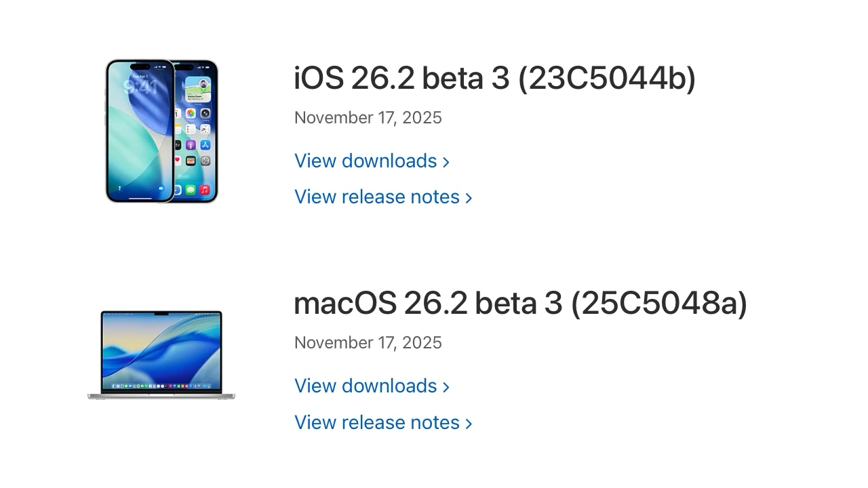Open the Music app icon
The image size is (868, 488).
(x=205, y=189)
